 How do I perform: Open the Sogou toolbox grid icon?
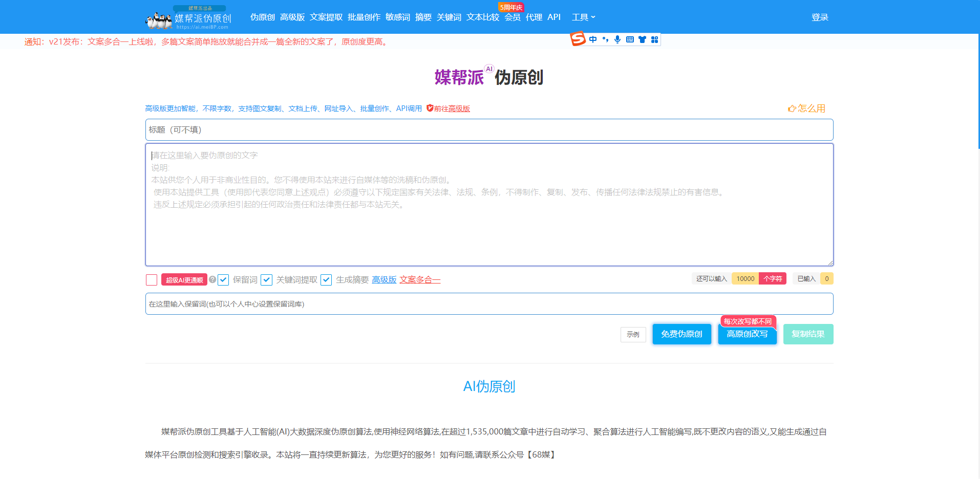(654, 39)
